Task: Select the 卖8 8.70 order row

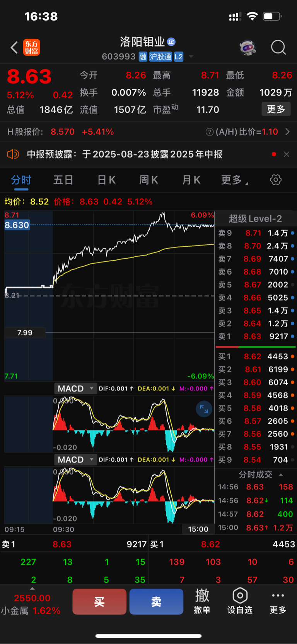Action: point(256,246)
